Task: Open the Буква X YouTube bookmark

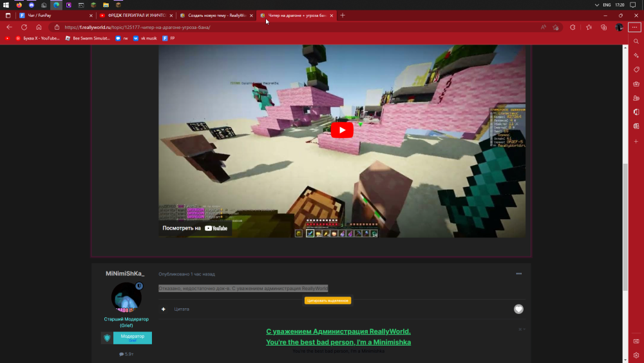Action: click(38, 38)
